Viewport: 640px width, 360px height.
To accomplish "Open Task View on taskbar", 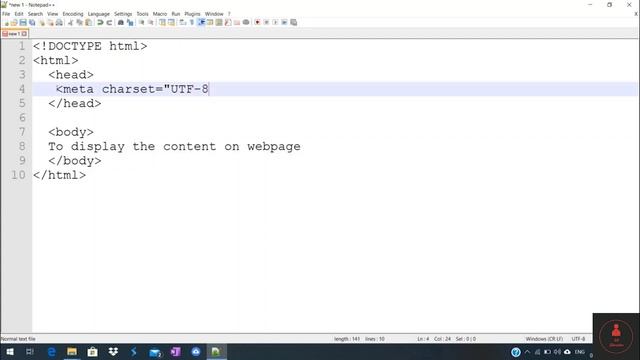I will (x=30, y=352).
